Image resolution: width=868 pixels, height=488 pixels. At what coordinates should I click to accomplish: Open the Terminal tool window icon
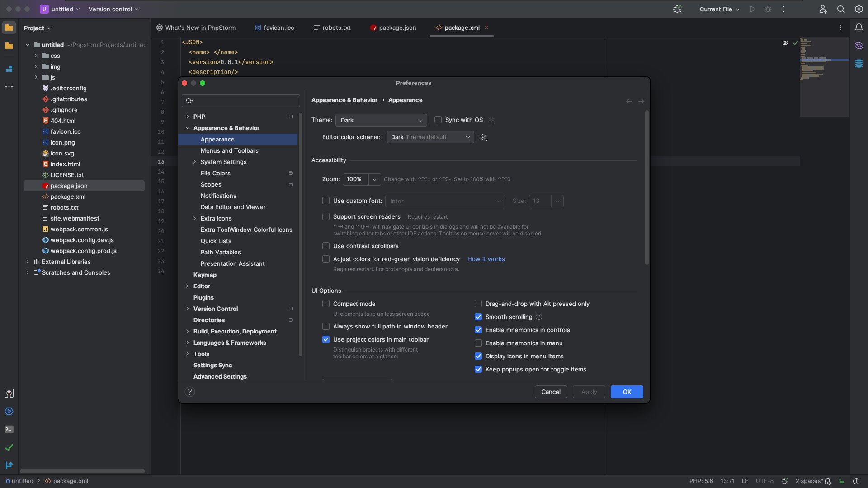click(9, 429)
